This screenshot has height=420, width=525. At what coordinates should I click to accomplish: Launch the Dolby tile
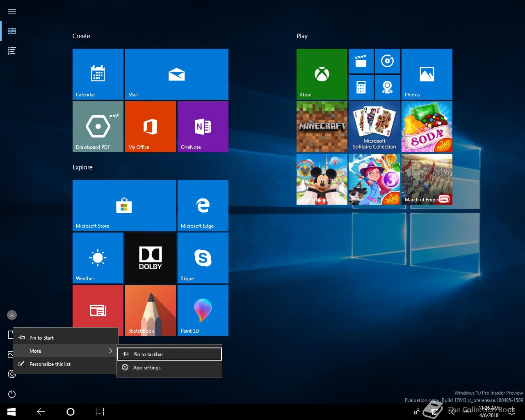tap(151, 258)
